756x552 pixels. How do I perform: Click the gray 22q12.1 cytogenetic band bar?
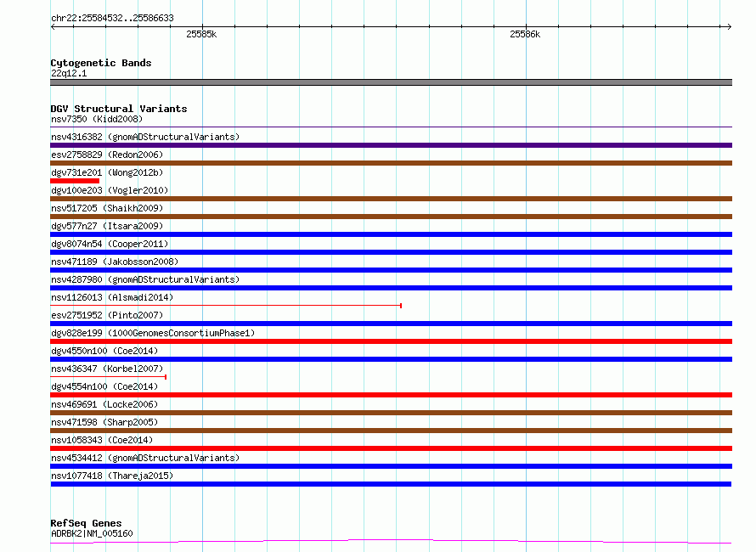click(x=391, y=82)
